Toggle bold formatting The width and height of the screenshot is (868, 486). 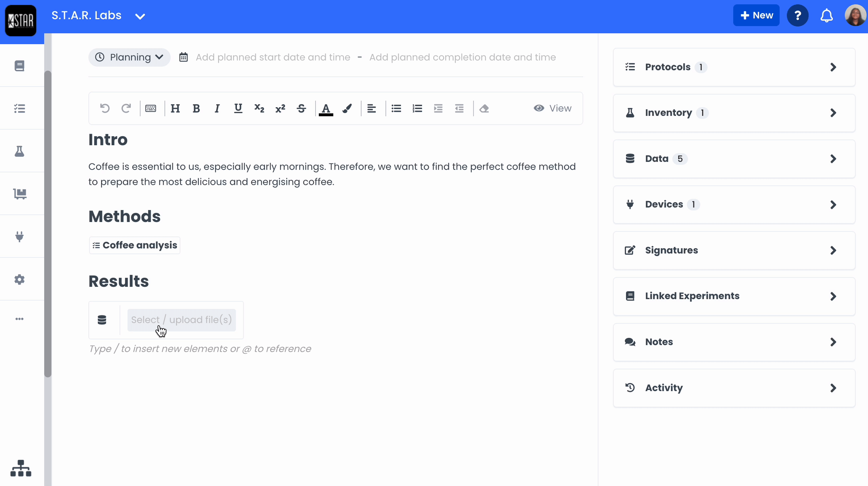[x=196, y=108]
